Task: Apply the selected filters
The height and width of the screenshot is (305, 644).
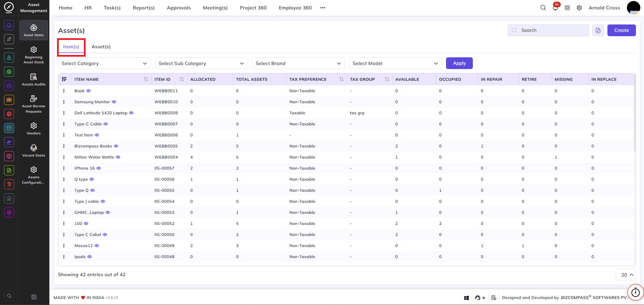Action: pyautogui.click(x=459, y=63)
